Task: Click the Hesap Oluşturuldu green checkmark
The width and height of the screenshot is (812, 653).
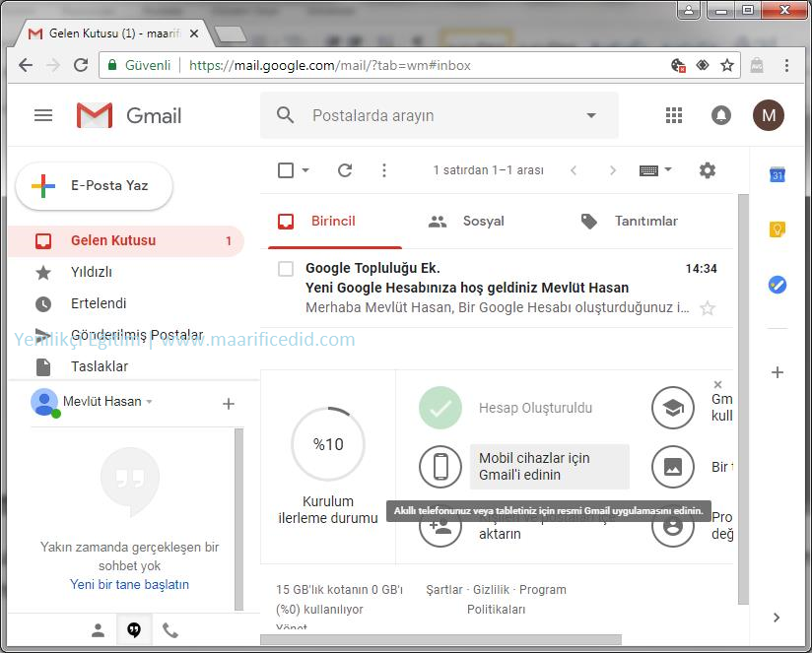Action: pyautogui.click(x=440, y=408)
